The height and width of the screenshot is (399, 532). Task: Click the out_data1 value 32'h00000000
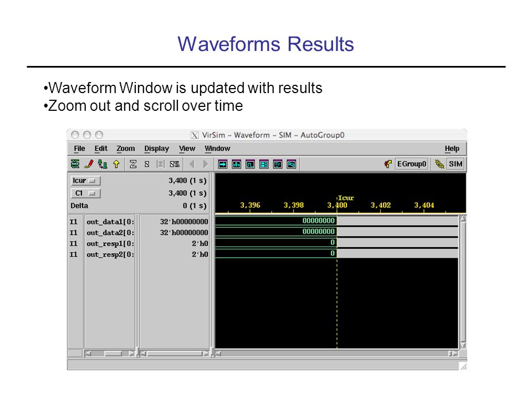coord(184,222)
